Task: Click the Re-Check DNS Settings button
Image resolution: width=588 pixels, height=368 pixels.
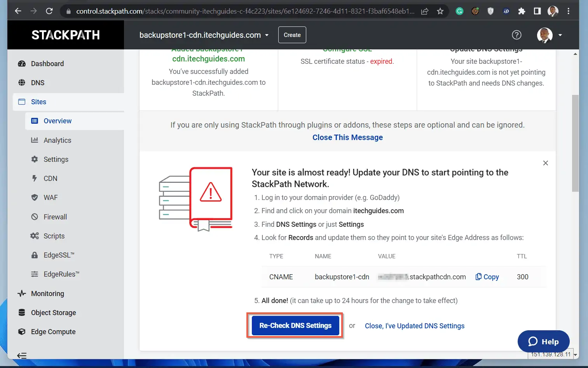Action: click(295, 326)
